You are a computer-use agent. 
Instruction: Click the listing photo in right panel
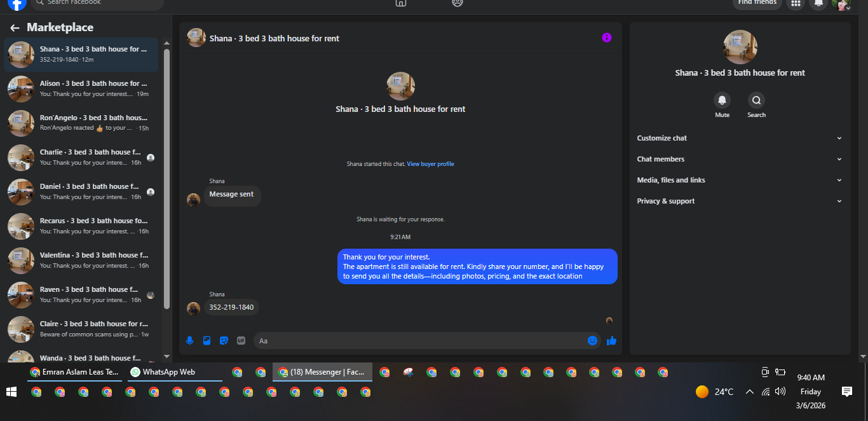(x=740, y=47)
